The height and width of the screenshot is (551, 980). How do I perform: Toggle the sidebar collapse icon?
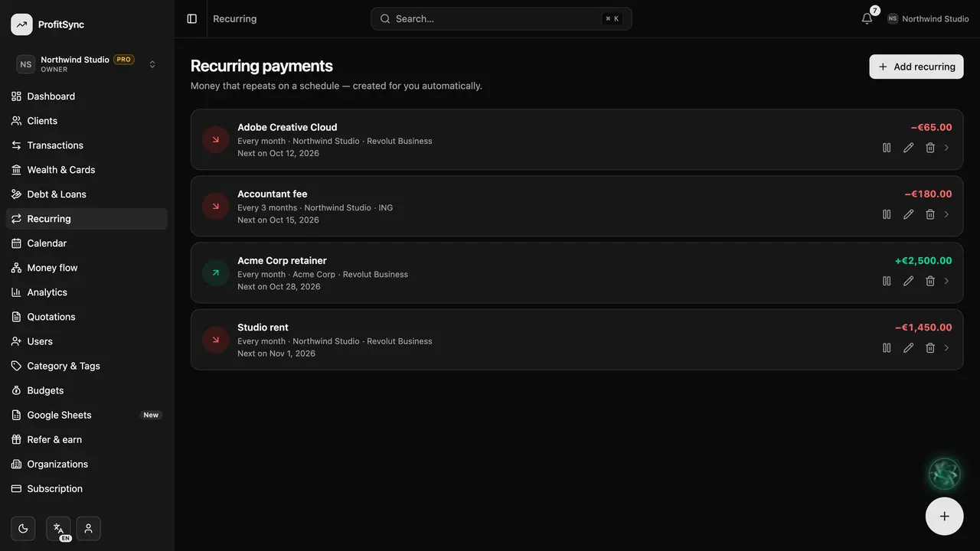[192, 18]
